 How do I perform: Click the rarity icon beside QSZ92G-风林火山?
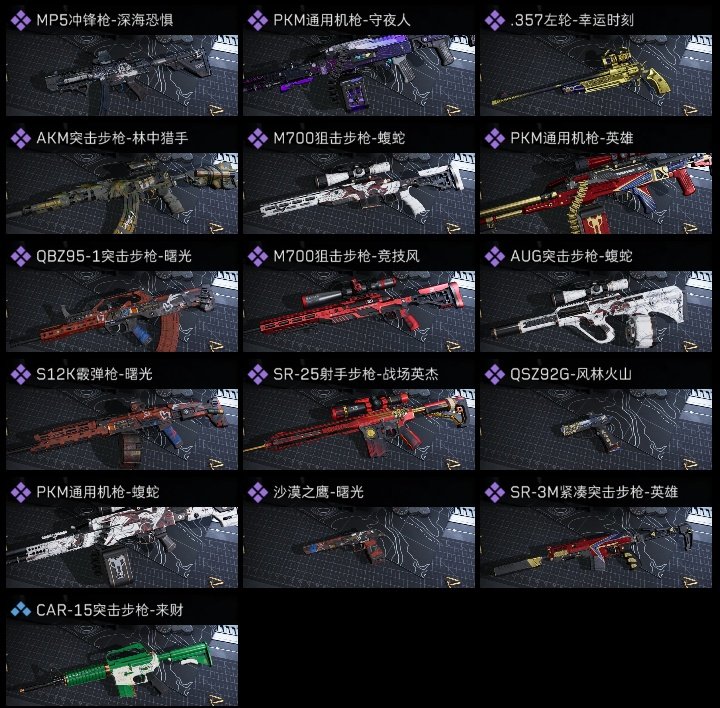click(495, 374)
